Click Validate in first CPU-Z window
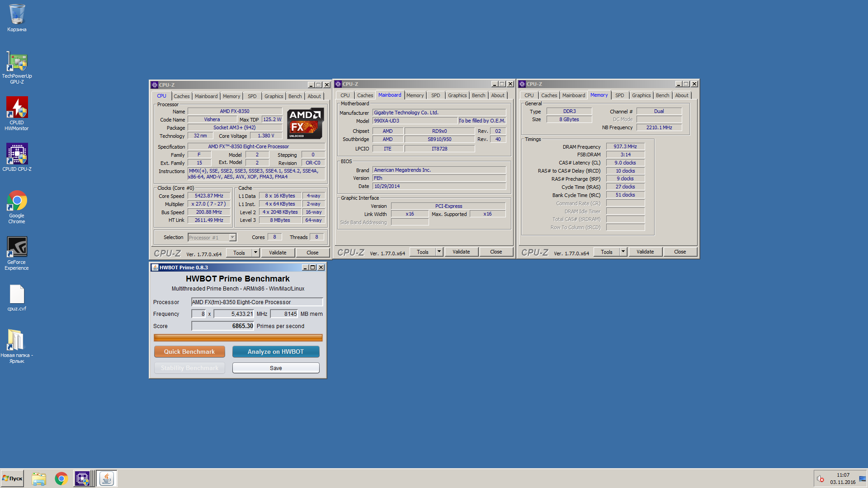Viewport: 868px width, 488px height. pyautogui.click(x=278, y=253)
